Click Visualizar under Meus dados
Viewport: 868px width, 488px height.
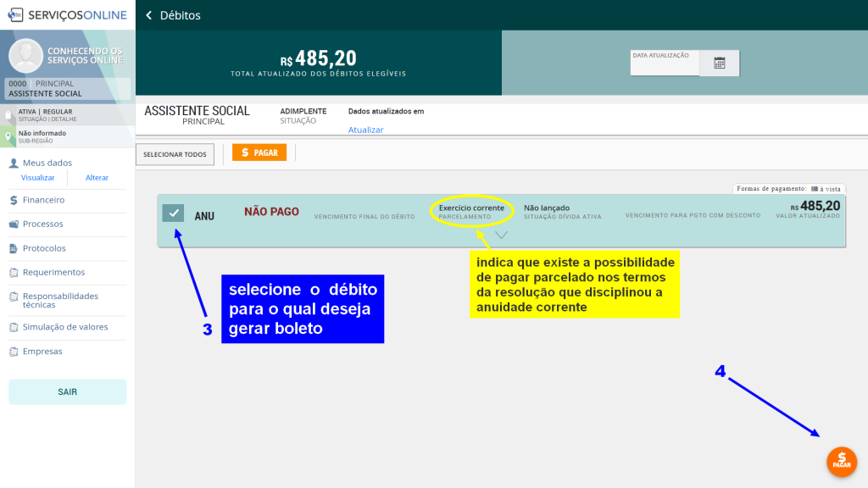37,178
